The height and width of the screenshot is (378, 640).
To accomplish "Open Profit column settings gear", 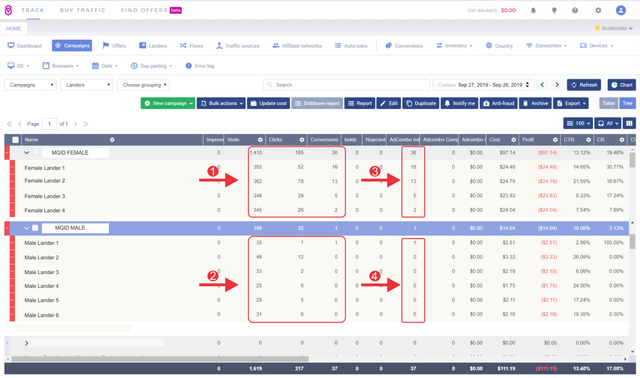I will coord(555,140).
